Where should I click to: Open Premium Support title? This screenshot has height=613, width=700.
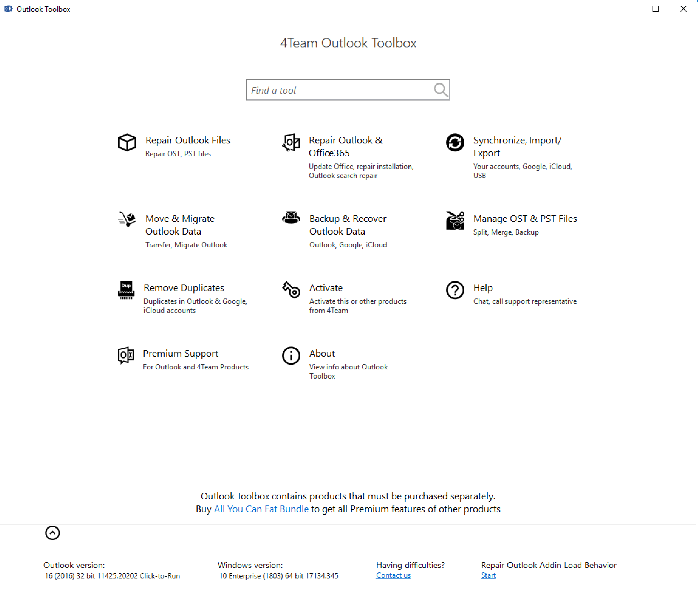(180, 353)
